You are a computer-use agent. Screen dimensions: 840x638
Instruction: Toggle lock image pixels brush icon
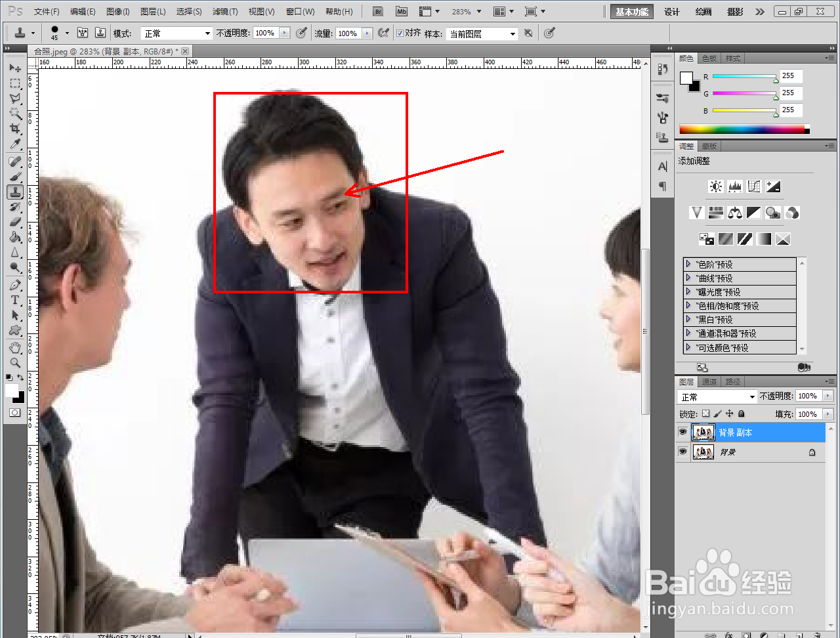717,414
